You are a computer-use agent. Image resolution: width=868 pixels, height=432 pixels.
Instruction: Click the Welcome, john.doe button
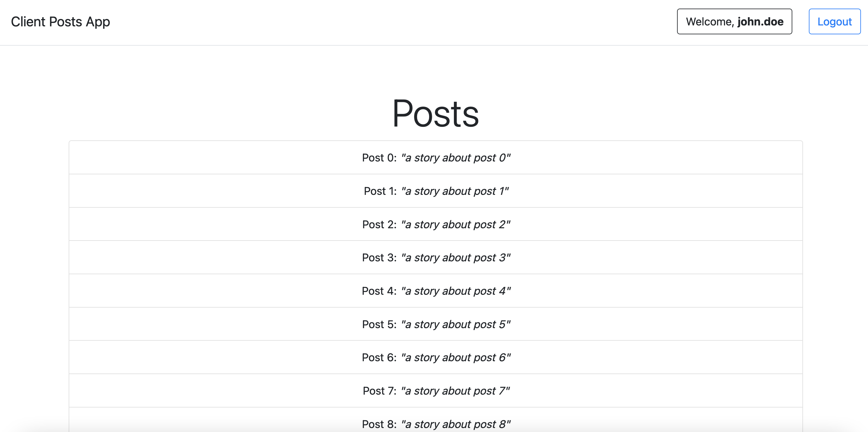click(x=734, y=21)
